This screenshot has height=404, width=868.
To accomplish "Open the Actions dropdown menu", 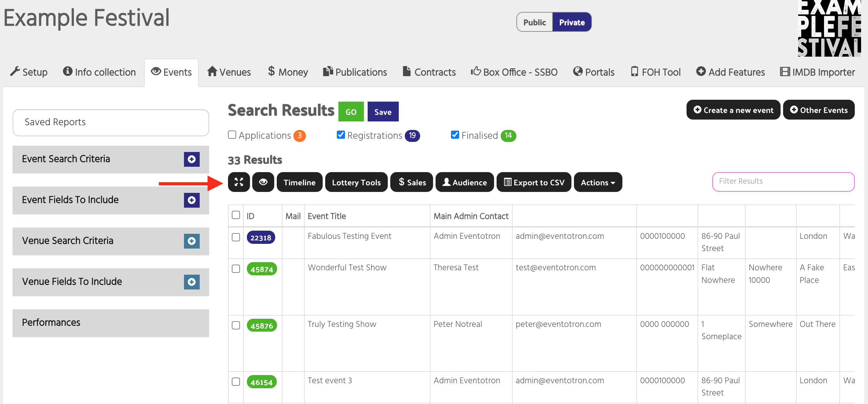I will point(598,182).
